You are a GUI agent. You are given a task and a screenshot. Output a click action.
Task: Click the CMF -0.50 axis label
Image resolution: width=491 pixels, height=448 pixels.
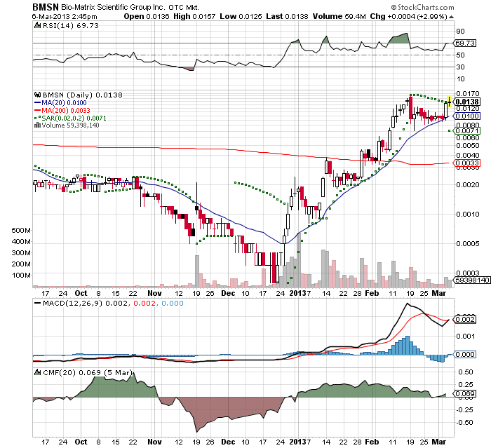(465, 423)
